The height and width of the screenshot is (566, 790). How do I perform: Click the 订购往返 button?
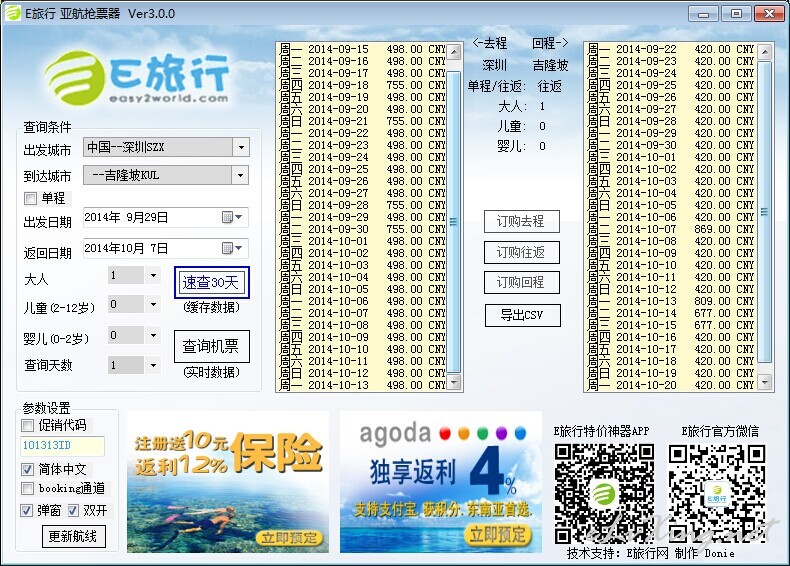[x=521, y=253]
